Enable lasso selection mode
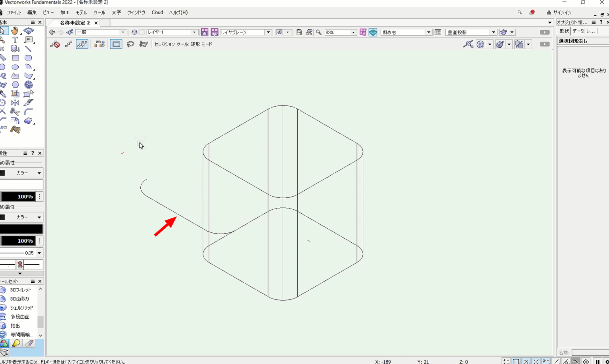The image size is (609, 364). click(x=130, y=44)
